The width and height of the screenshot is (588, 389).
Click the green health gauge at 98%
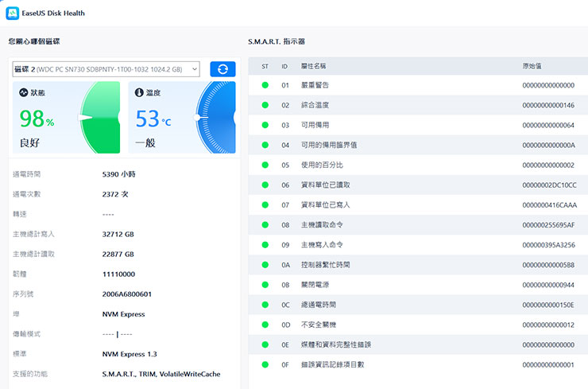pyautogui.click(x=100, y=118)
